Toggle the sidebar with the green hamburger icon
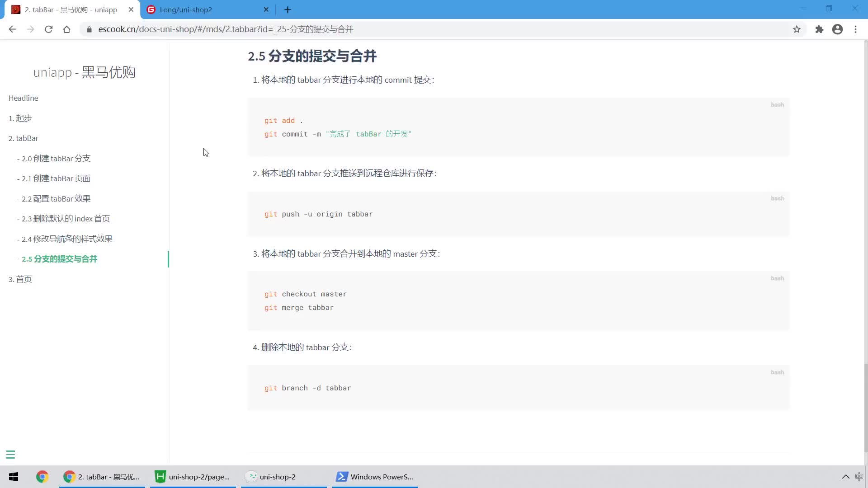Image resolution: width=868 pixels, height=488 pixels. [x=10, y=455]
